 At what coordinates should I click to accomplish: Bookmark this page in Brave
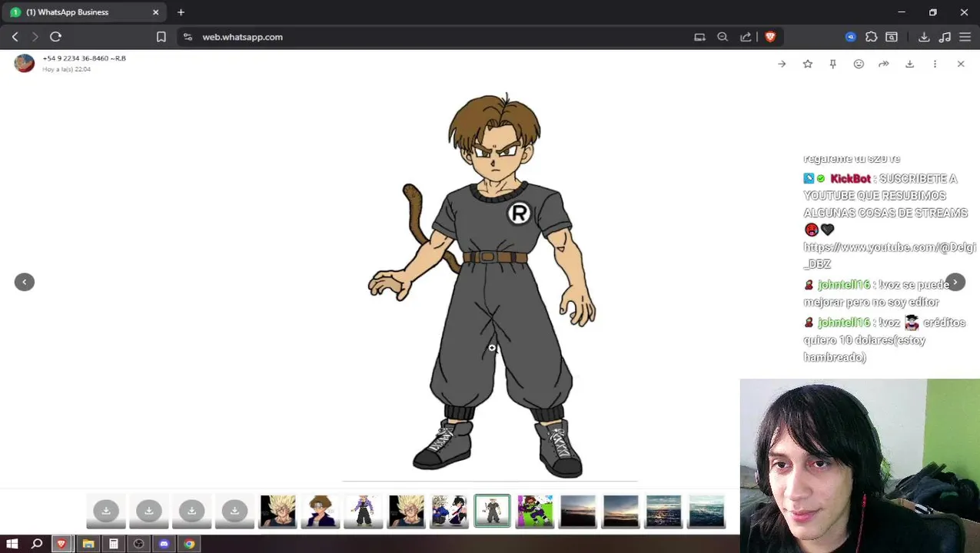coord(161,37)
